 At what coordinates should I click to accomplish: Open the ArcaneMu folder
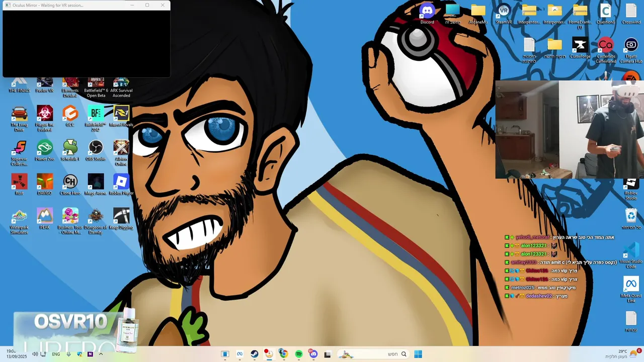478,14
